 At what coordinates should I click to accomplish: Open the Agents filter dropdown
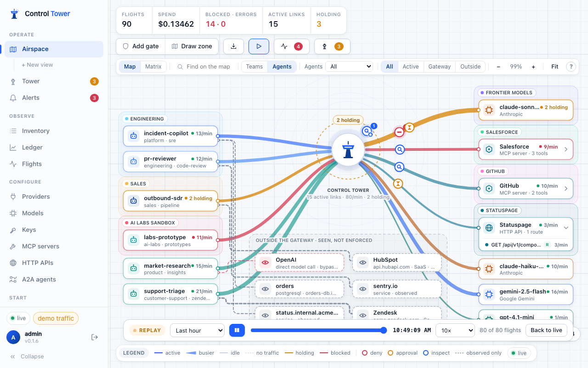[349, 67]
